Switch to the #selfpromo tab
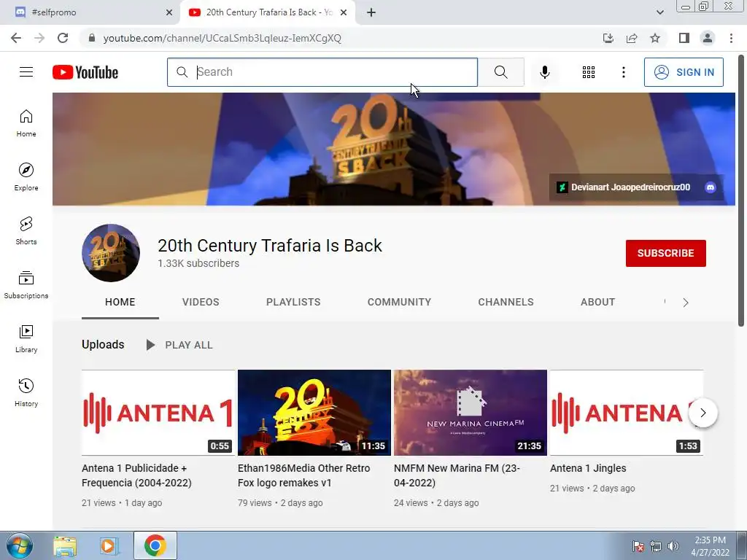747x560 pixels. pos(90,12)
